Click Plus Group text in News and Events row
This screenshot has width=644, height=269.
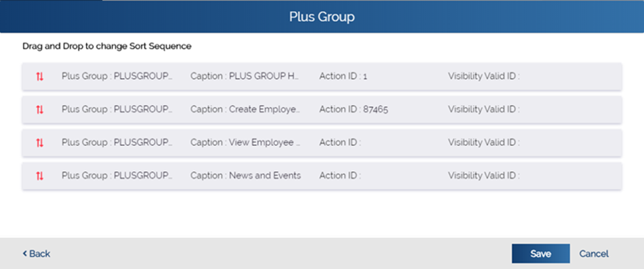click(117, 176)
